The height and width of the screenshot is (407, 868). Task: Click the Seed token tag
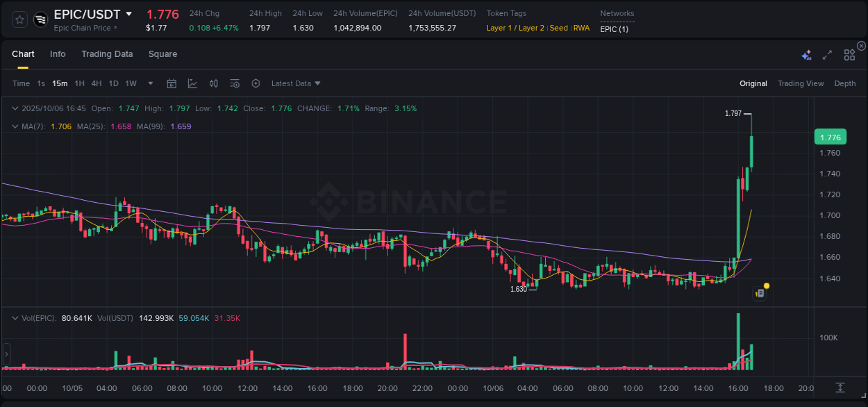click(558, 28)
